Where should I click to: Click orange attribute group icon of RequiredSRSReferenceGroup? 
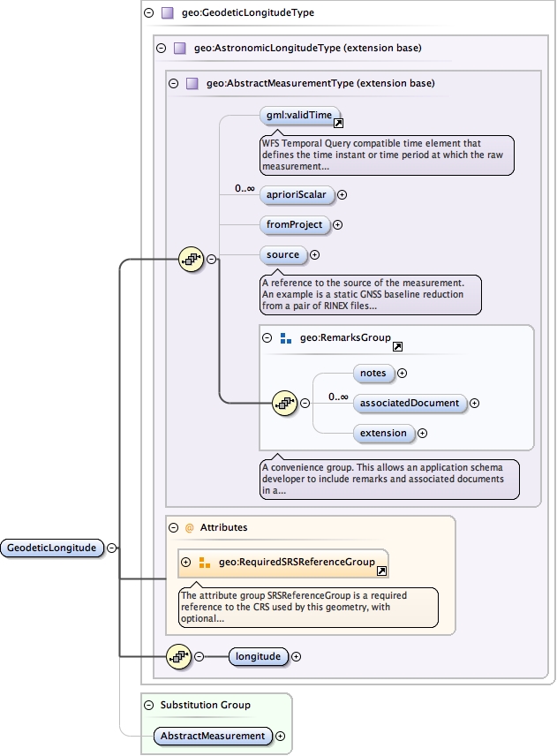point(205,563)
